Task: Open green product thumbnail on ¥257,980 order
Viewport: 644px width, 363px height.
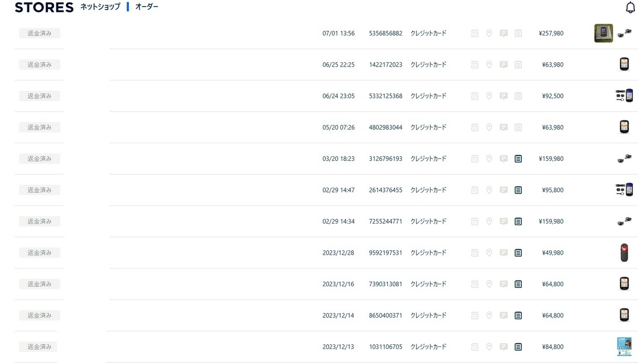Action: tap(604, 33)
